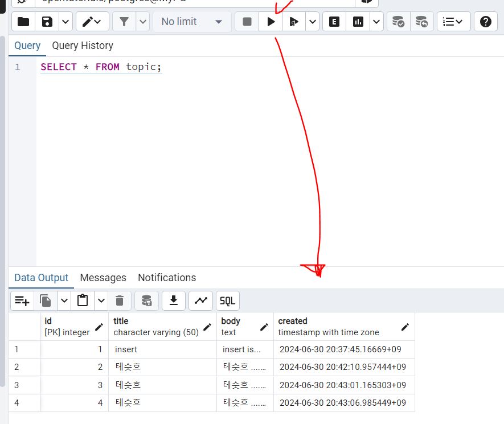Save data changes to database
504x424 pixels.
pos(146,301)
